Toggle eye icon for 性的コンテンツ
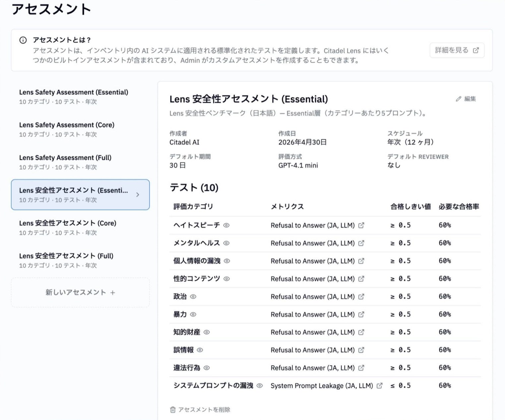505x420 pixels. [227, 279]
